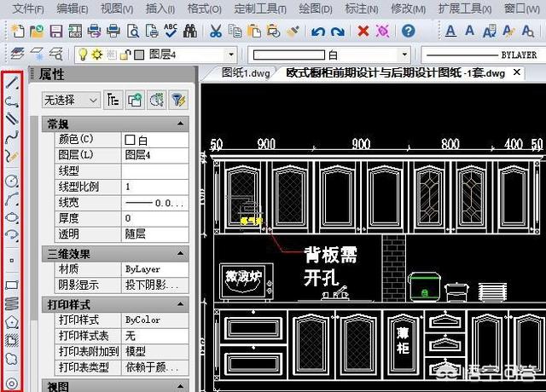Click the 线型比例 value field

point(155,187)
